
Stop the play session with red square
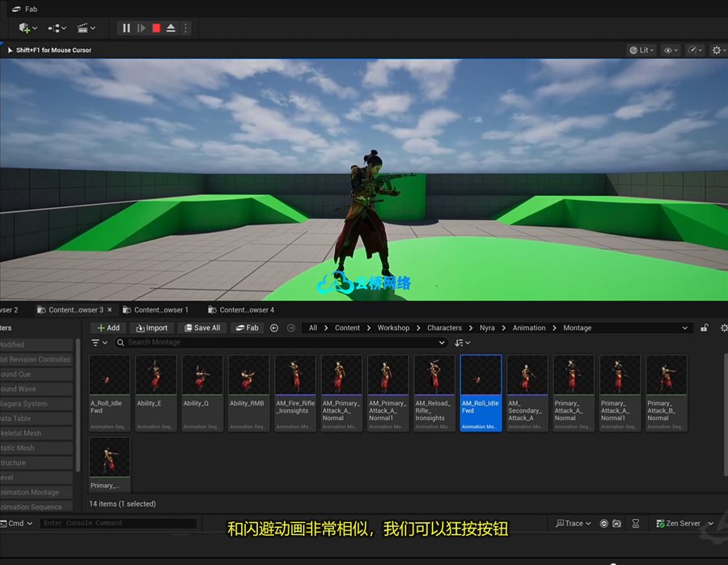[x=156, y=28]
